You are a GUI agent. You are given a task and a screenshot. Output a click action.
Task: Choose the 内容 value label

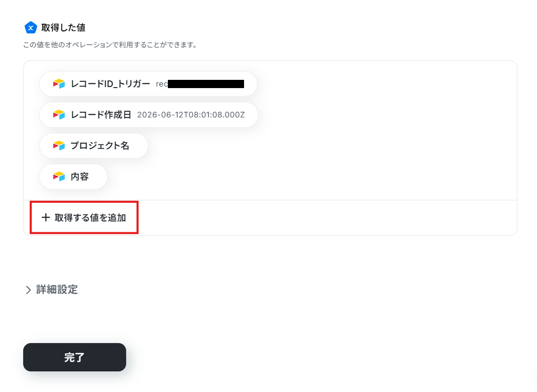(x=80, y=177)
